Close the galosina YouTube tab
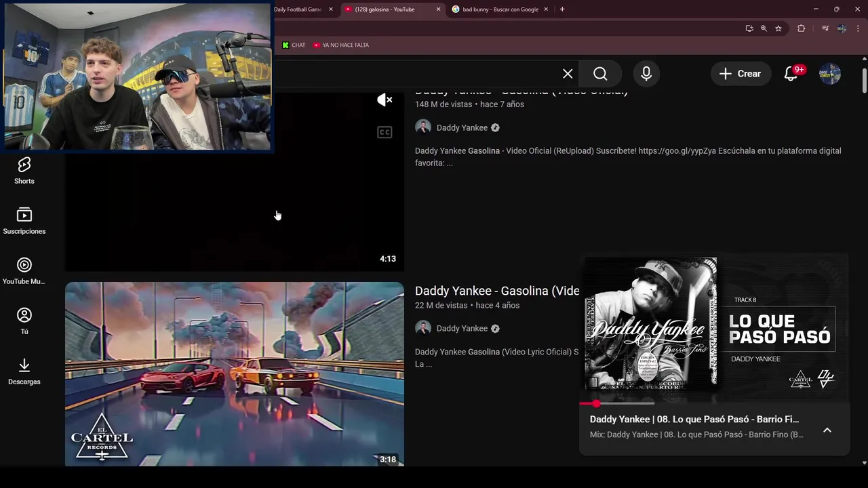The image size is (868, 488). pyautogui.click(x=438, y=9)
